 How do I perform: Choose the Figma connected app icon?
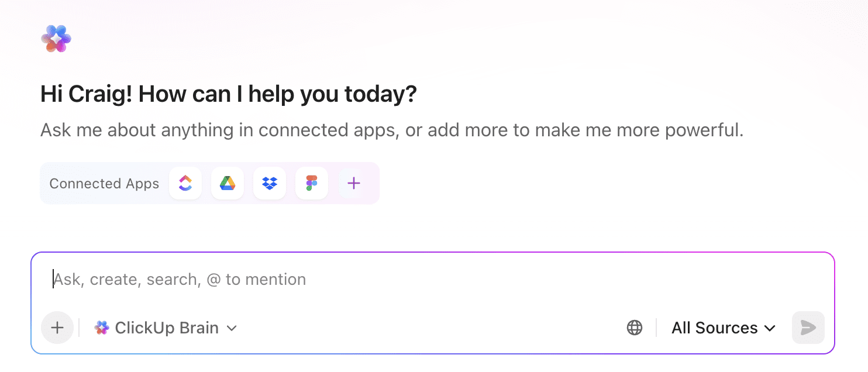coord(312,184)
